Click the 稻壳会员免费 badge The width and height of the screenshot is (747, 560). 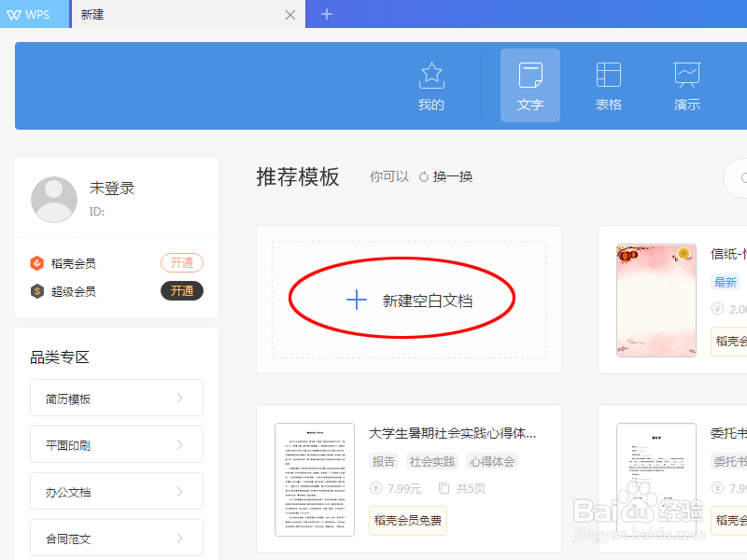point(408,521)
